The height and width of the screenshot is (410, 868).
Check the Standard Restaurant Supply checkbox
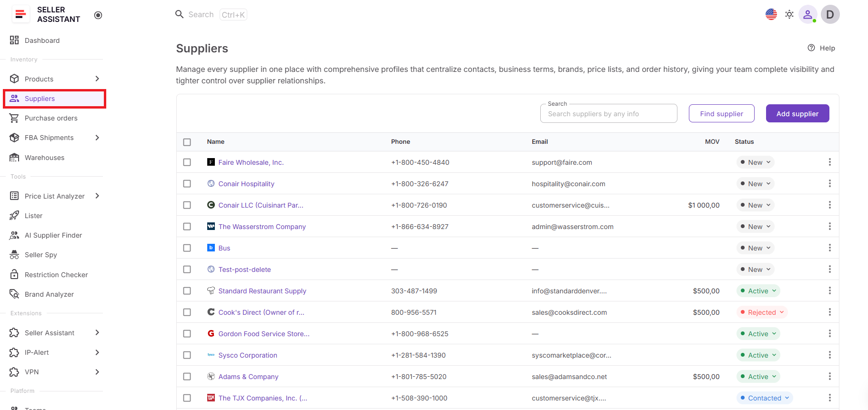[x=187, y=291]
